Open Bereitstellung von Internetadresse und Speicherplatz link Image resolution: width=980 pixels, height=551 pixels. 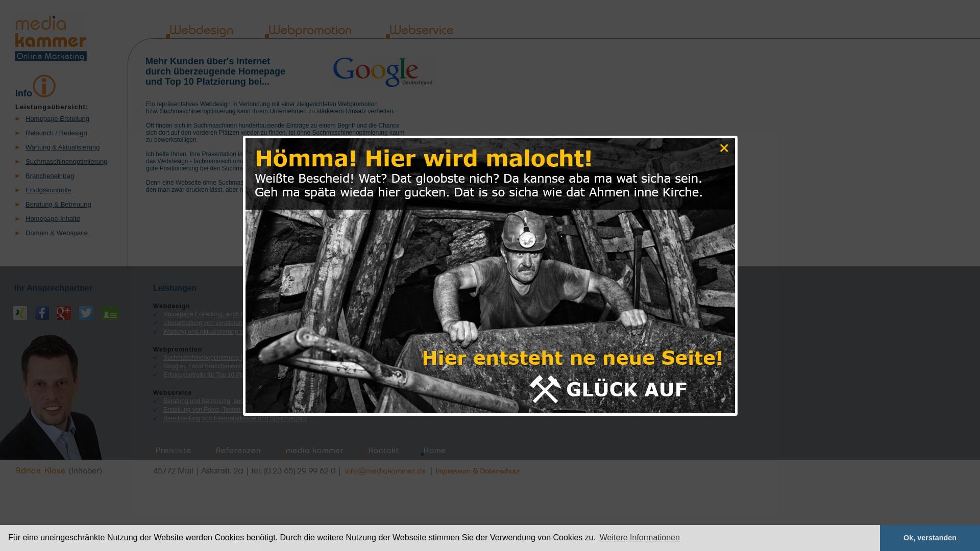(235, 418)
